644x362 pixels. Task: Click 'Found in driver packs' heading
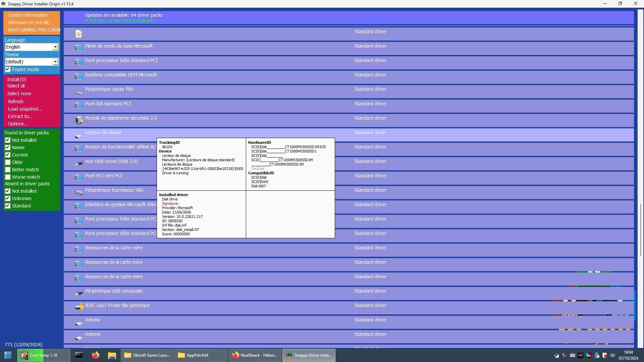26,133
